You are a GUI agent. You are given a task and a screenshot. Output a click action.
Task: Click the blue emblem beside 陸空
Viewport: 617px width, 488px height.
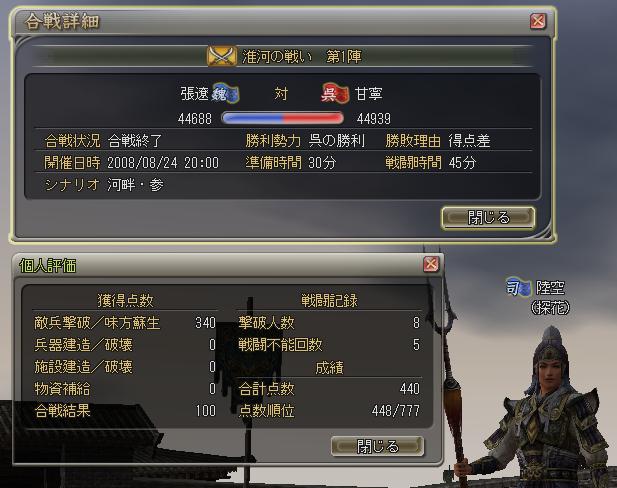518,287
